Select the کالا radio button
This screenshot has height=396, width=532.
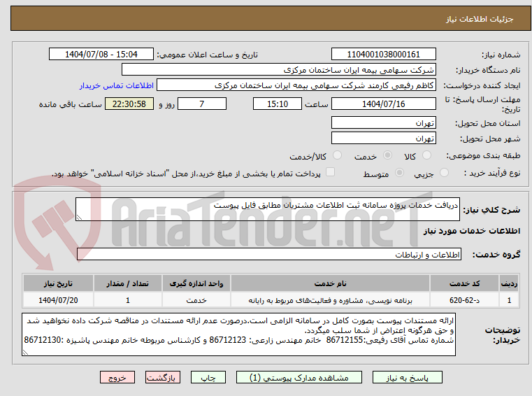[x=426, y=155]
